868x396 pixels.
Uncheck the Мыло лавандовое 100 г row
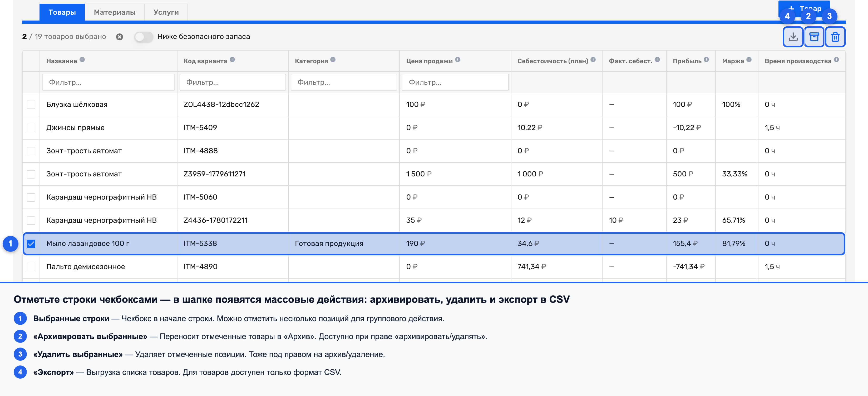coord(31,244)
